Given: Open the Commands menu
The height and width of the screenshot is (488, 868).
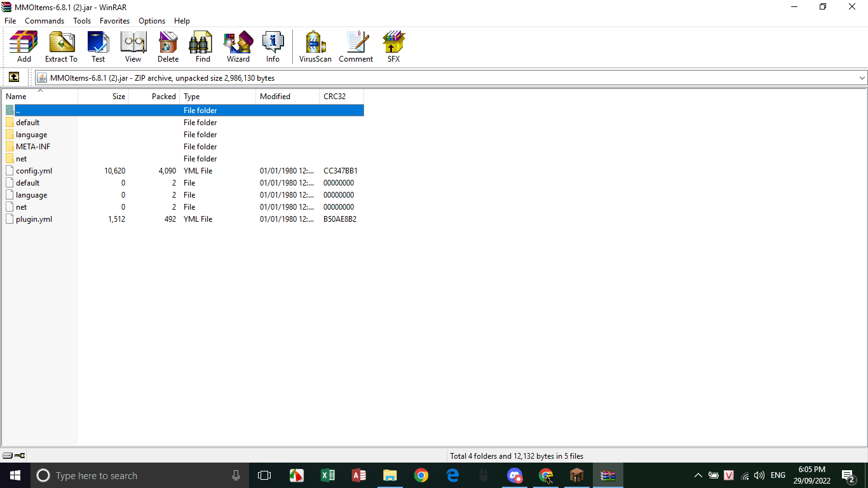Looking at the screenshot, I should [44, 21].
